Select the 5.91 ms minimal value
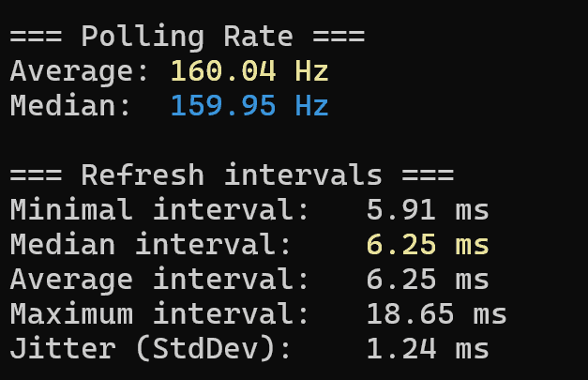Image resolution: width=588 pixels, height=380 pixels. (428, 210)
